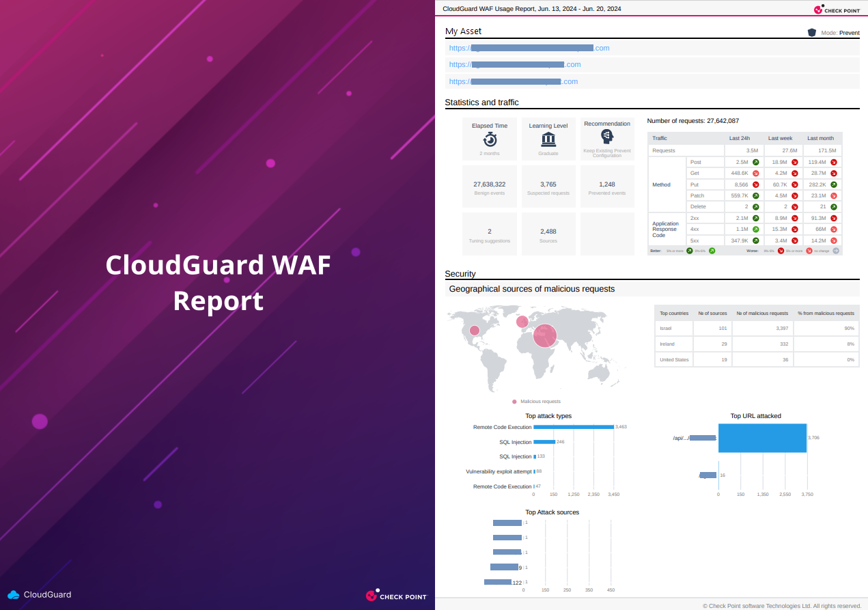This screenshot has width=868, height=610.
Task: Click the Get Last 24h red trend arrow
Action: pyautogui.click(x=756, y=173)
